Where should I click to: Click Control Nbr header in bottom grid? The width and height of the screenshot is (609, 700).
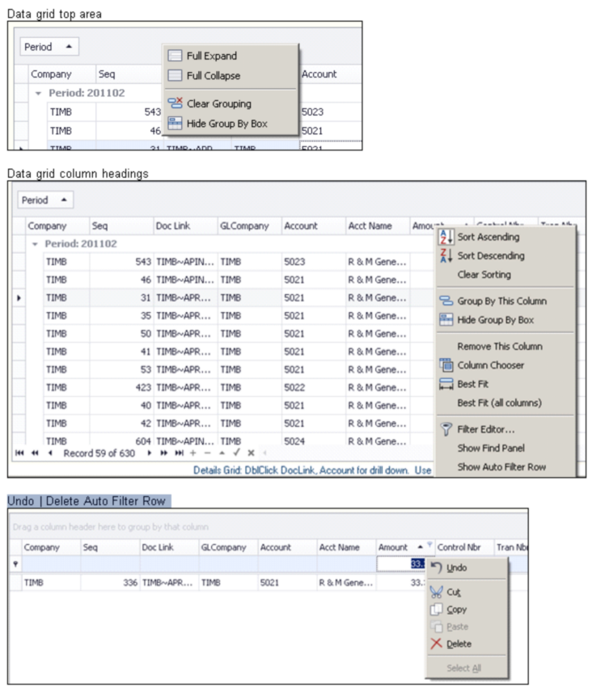point(464,547)
